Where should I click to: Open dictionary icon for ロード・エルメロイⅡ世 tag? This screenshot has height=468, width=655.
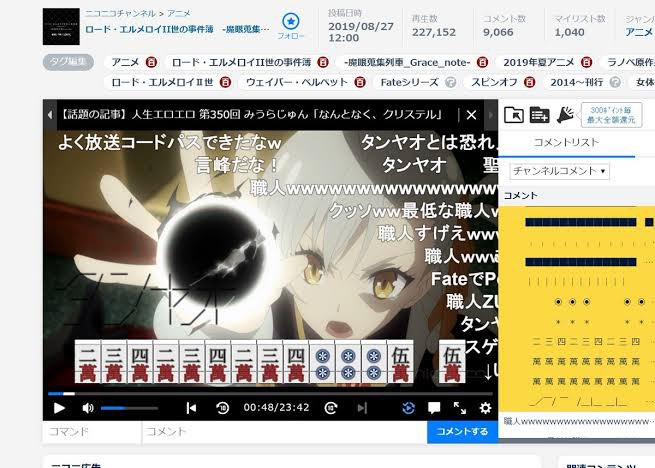(226, 82)
